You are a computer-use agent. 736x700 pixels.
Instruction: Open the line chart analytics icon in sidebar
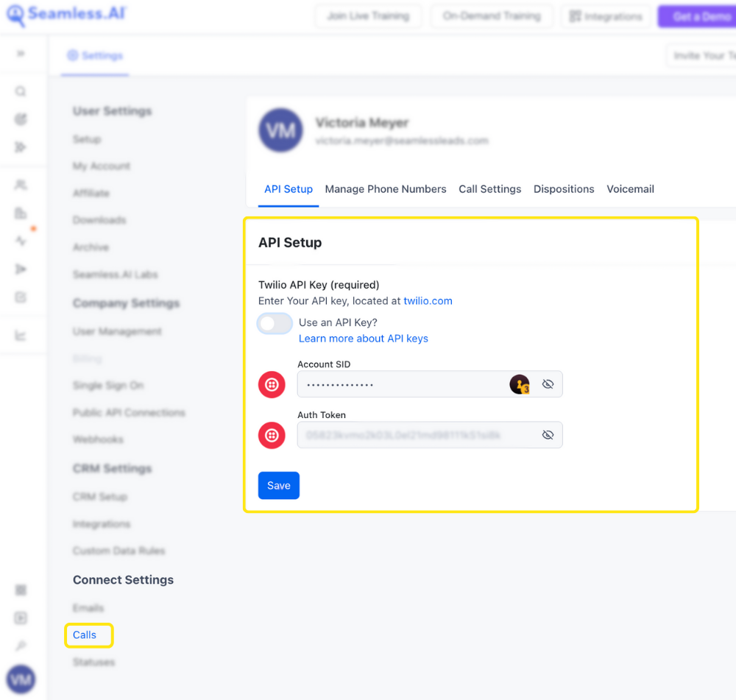point(21,335)
